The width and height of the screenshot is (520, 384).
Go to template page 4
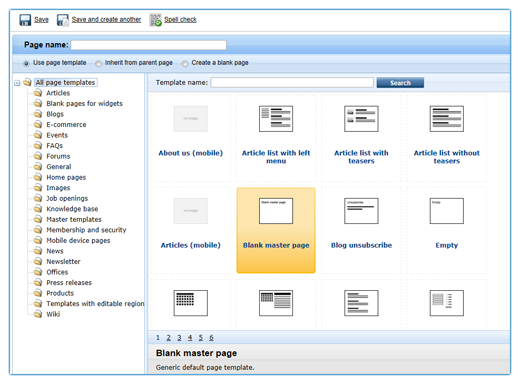point(190,338)
